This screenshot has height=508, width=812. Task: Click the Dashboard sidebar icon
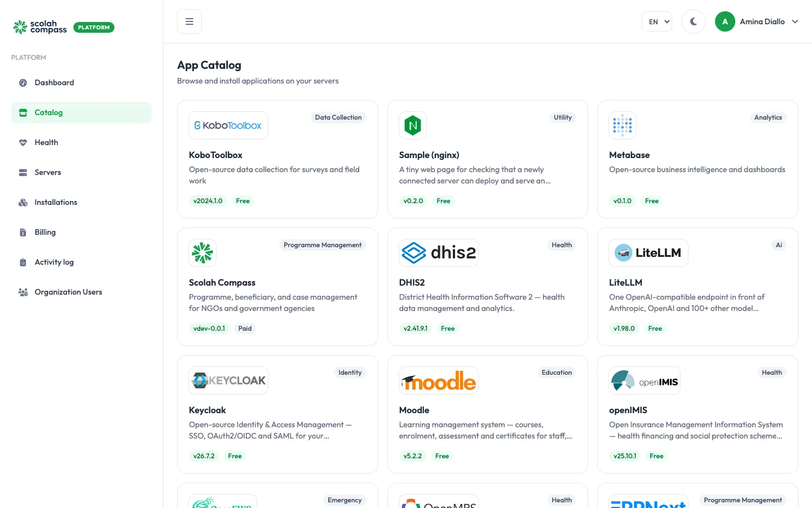[x=23, y=82]
